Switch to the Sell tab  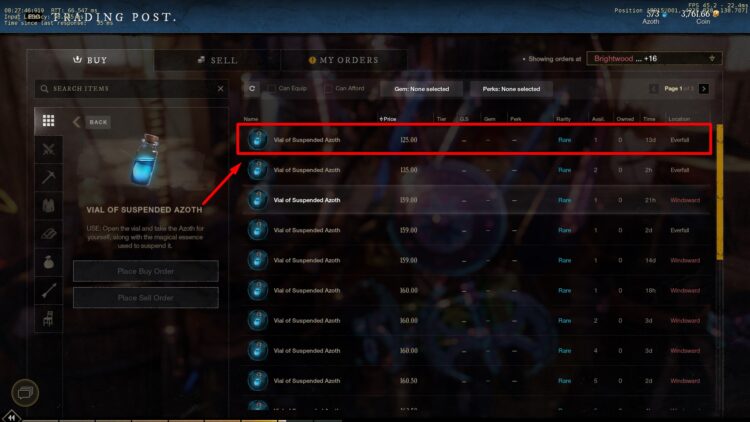click(217, 60)
